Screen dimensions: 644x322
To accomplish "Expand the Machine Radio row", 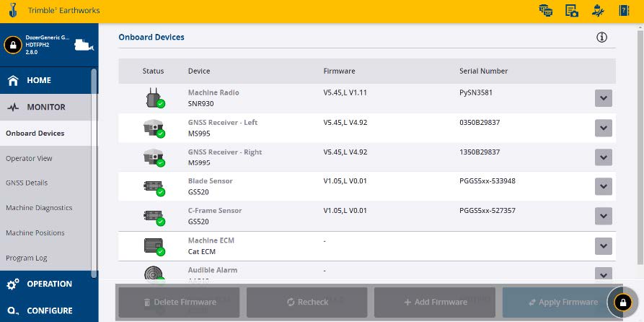I will (604, 98).
